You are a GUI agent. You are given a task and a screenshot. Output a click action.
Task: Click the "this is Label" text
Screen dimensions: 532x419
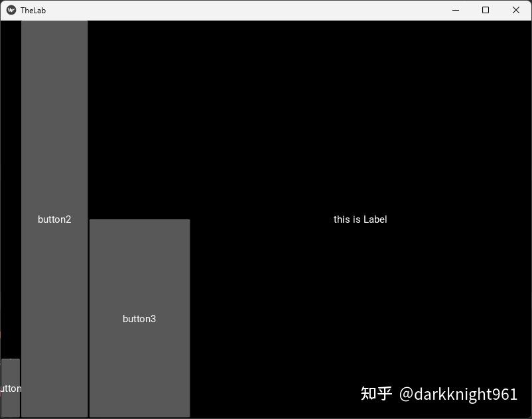point(360,219)
